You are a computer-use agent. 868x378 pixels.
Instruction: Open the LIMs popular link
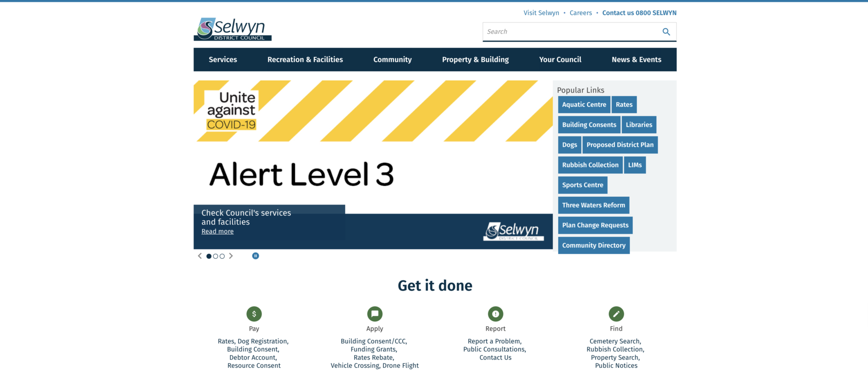[x=635, y=165]
